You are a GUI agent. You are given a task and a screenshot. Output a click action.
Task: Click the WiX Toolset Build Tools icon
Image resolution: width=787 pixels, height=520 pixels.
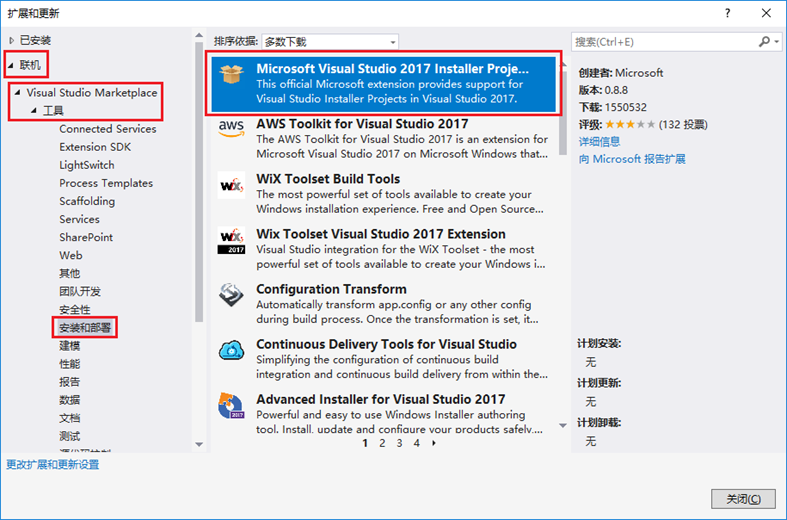coord(231,185)
